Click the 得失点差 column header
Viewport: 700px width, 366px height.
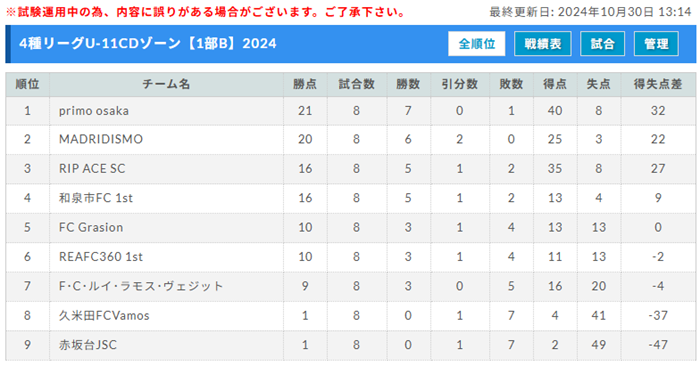pos(658,84)
